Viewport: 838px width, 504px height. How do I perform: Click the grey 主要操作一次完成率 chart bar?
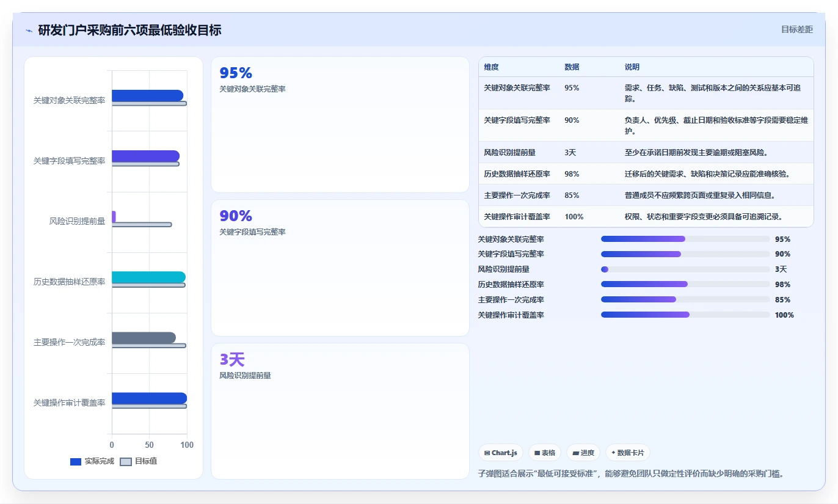144,338
